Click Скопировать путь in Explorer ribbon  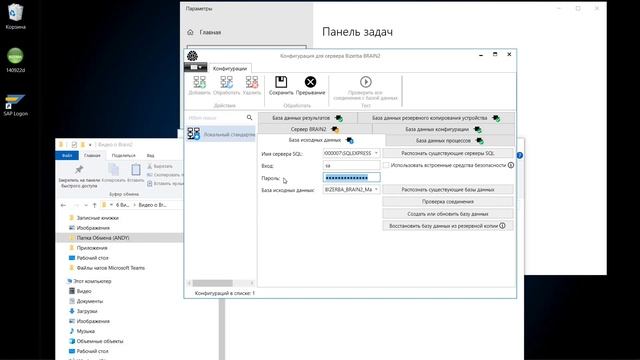tap(164, 175)
